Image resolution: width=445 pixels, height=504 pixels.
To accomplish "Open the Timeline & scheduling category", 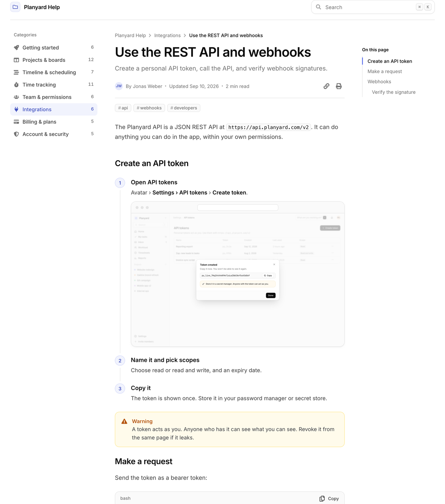I will click(54, 72).
